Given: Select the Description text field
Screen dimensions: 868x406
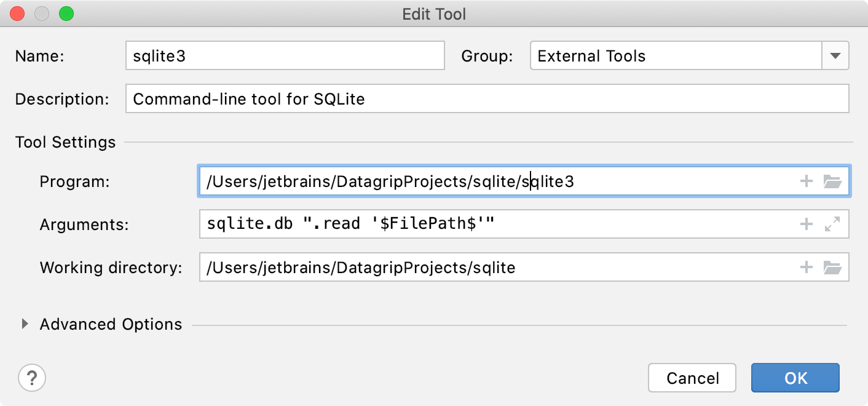Looking at the screenshot, I should (x=486, y=98).
